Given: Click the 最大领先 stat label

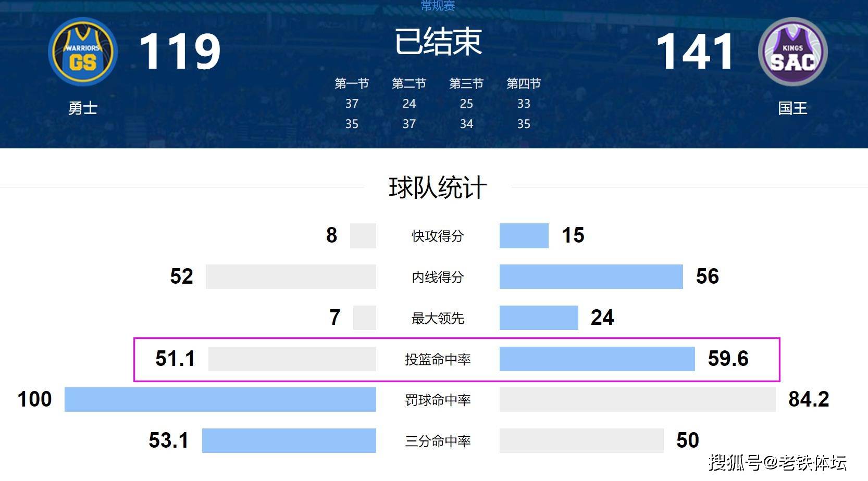Looking at the screenshot, I should (x=438, y=318).
